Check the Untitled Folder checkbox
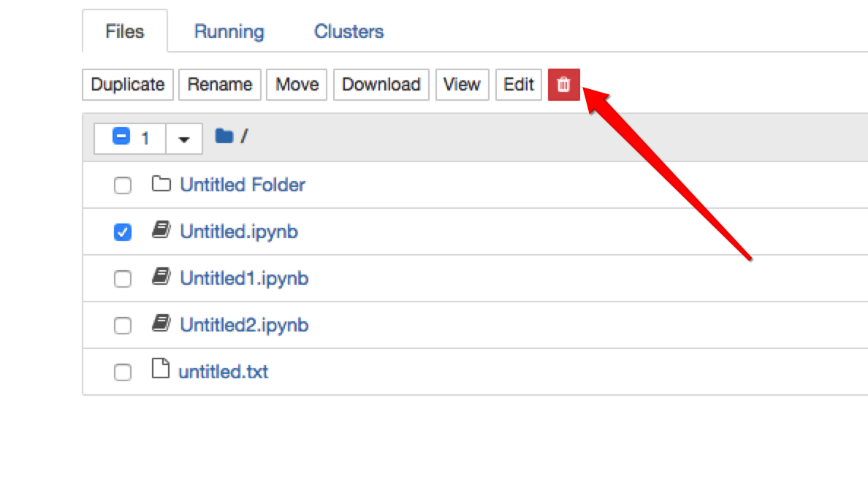 (x=123, y=185)
